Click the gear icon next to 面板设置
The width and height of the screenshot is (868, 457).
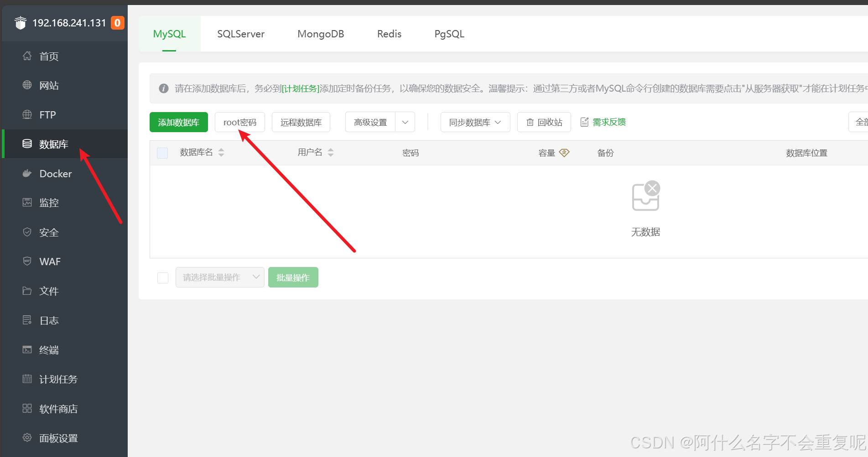click(x=27, y=437)
